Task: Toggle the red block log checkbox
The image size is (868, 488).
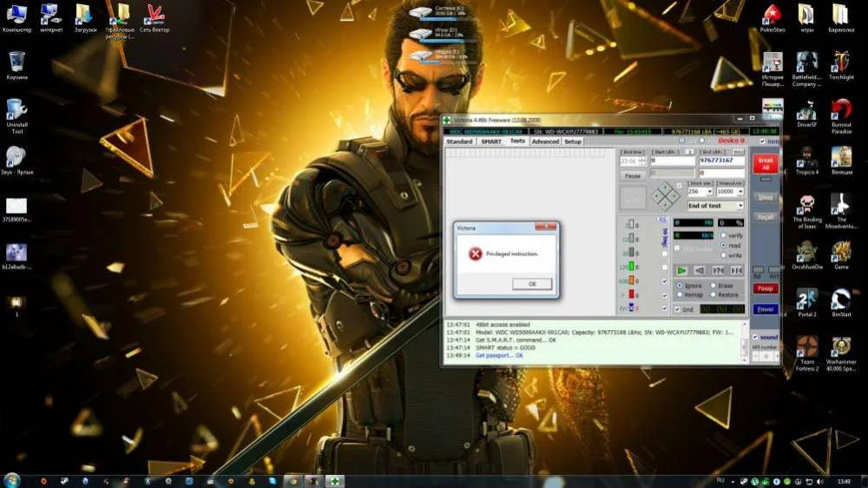Action: 665,295
